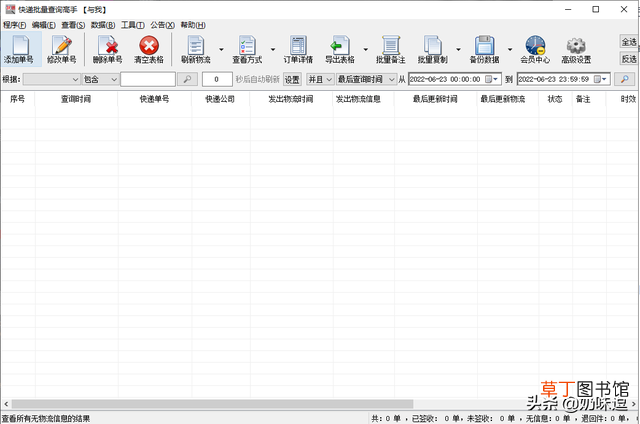Expand the 备份数据 dropdown arrow
Viewport: 640px width, 424px height.
510,49
